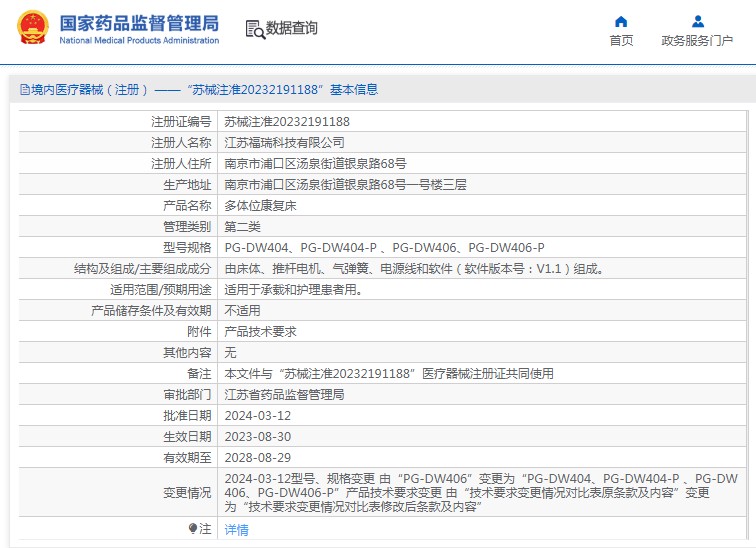Click the 产品储存条件及有效期 label
Screen dimensions: 756x548
[x=151, y=310]
